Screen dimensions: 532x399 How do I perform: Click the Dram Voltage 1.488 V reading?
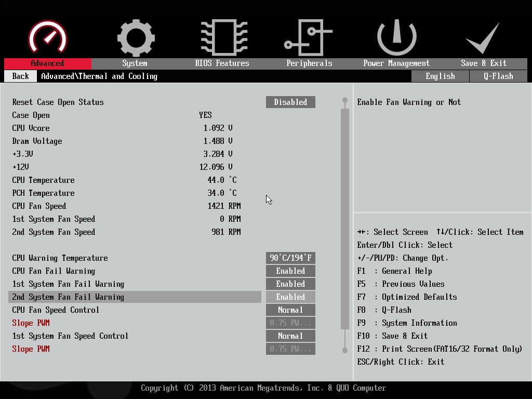218,141
